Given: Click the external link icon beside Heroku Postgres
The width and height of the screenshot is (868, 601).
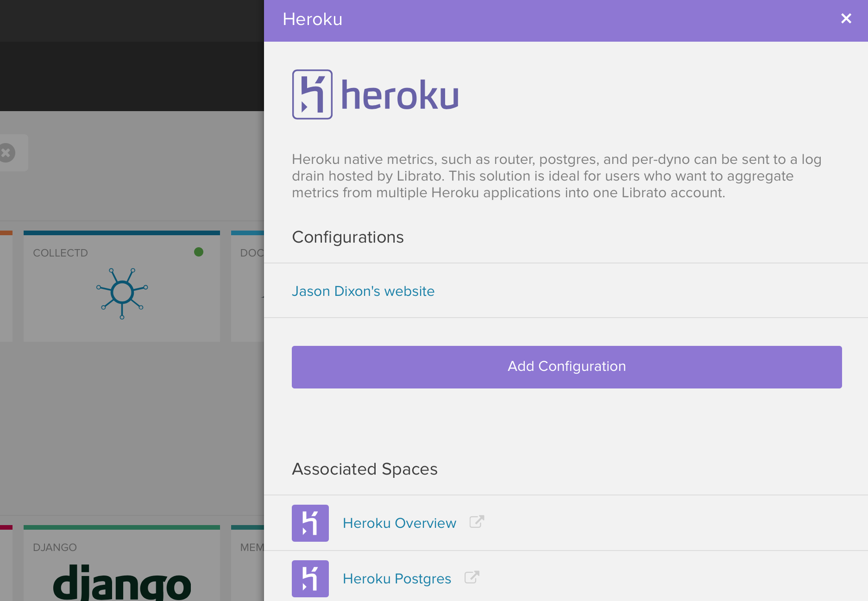Looking at the screenshot, I should tap(472, 577).
